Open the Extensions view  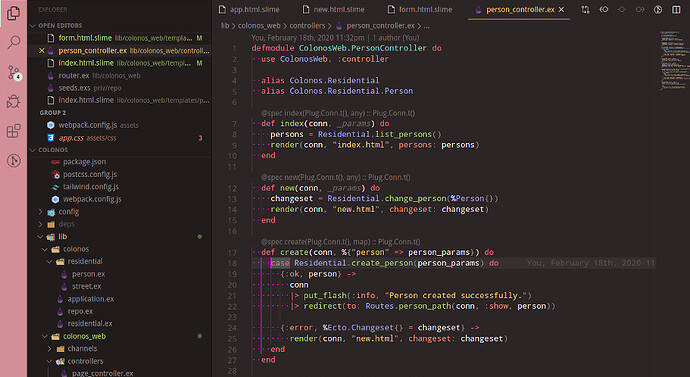click(x=13, y=131)
